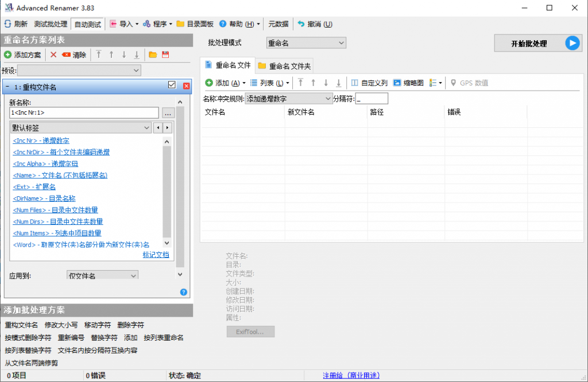This screenshot has height=382, width=588.
Task: Open the 程序 menu
Action: (x=157, y=24)
